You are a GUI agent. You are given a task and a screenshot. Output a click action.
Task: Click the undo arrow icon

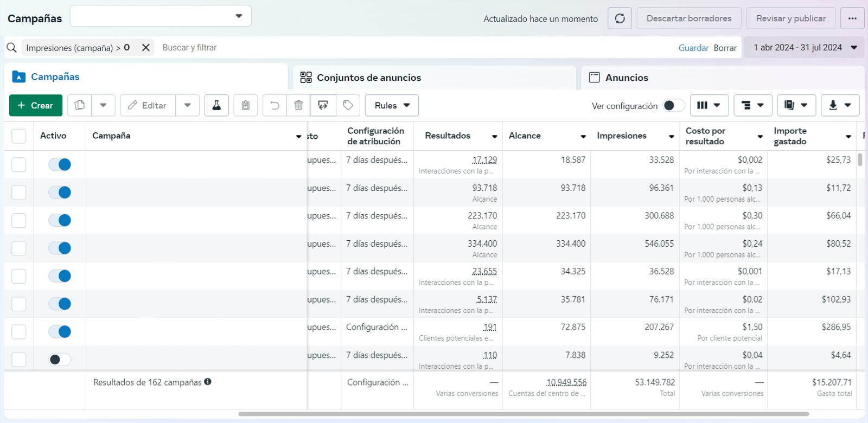[275, 105]
